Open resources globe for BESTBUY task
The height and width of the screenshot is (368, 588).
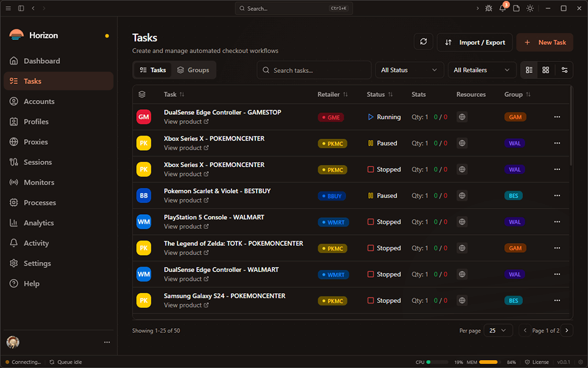pos(462,196)
